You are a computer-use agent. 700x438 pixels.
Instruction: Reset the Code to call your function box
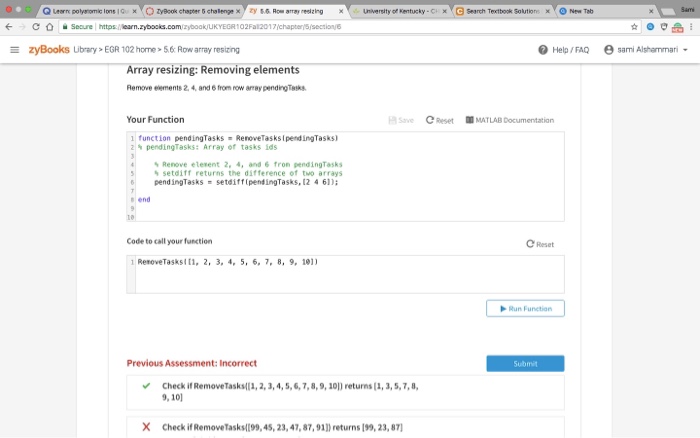[x=540, y=244]
